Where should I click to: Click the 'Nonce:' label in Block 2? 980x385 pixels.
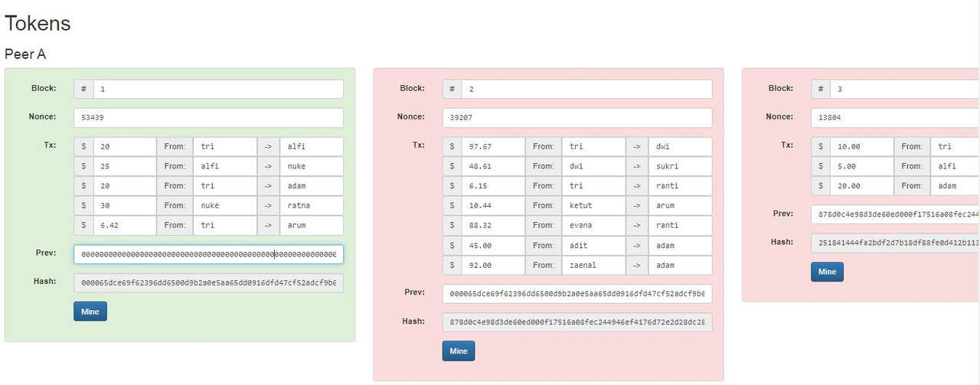411,116
